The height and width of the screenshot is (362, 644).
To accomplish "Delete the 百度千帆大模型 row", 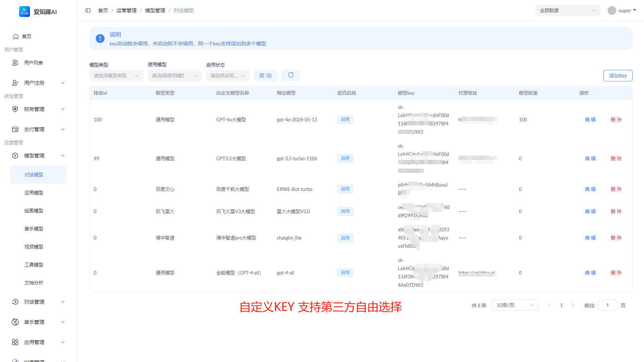I will pyautogui.click(x=616, y=189).
